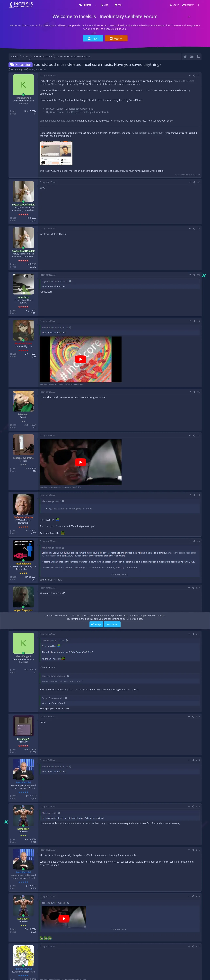Open post number link #10
The height and width of the screenshot is (980, 210).
[198, 588]
